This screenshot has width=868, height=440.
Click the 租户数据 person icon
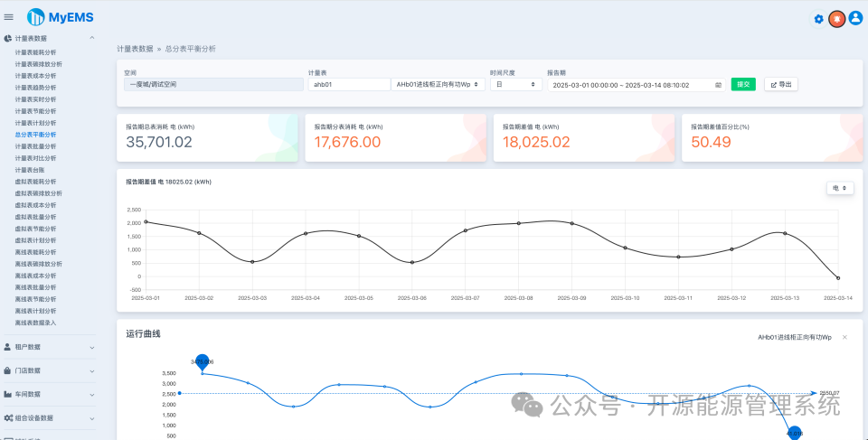(x=8, y=347)
